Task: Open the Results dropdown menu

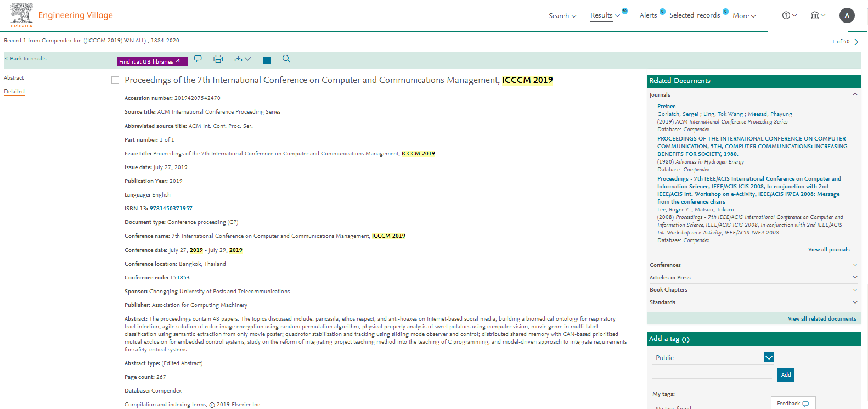Action: coord(605,15)
